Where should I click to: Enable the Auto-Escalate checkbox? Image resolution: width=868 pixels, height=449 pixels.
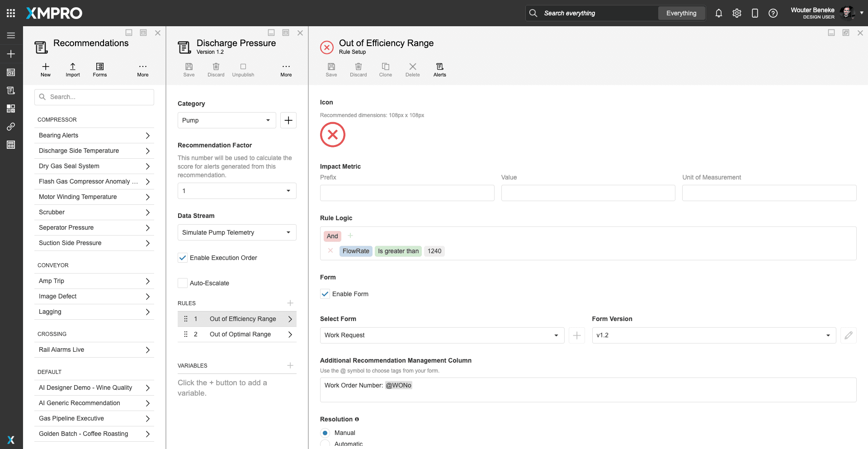[x=183, y=283]
